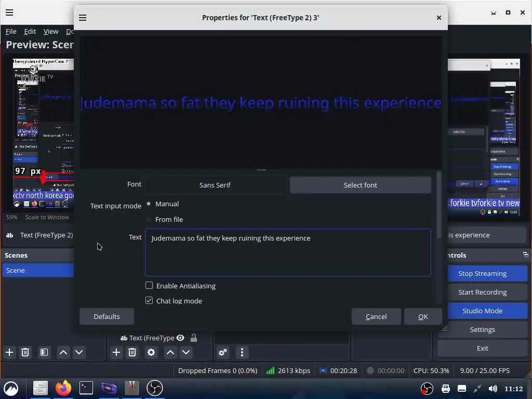Click the 9.00 / 25.00 FPS status text

click(485, 370)
